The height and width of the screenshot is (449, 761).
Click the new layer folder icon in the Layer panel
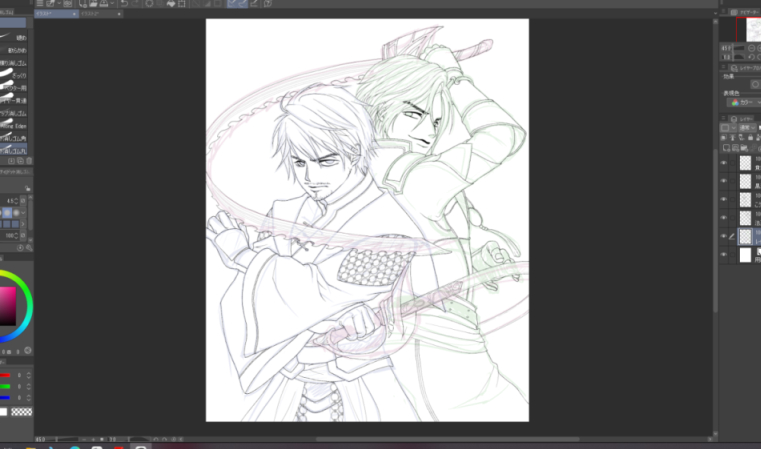coord(744,148)
